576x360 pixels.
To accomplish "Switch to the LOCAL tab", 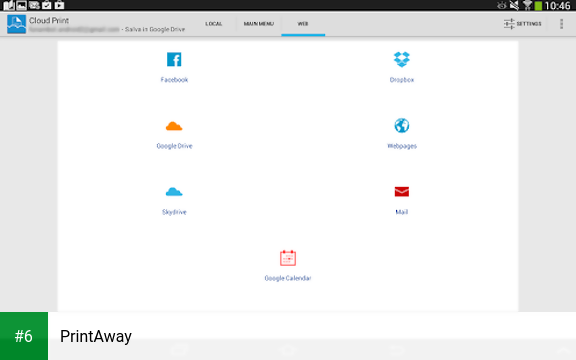I will pyautogui.click(x=213, y=24).
